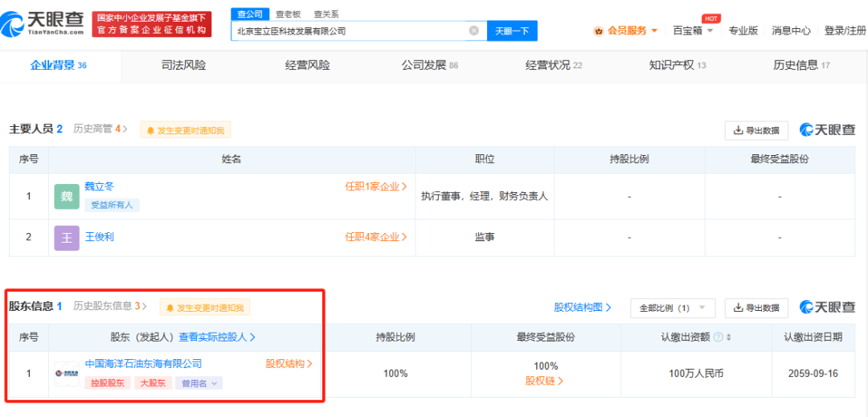
Task: Expand the 曾用名 dropdown tag
Action: click(x=199, y=382)
